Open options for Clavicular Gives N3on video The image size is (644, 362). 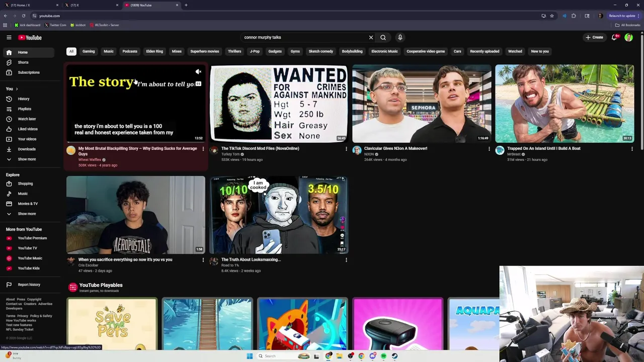coord(489,149)
